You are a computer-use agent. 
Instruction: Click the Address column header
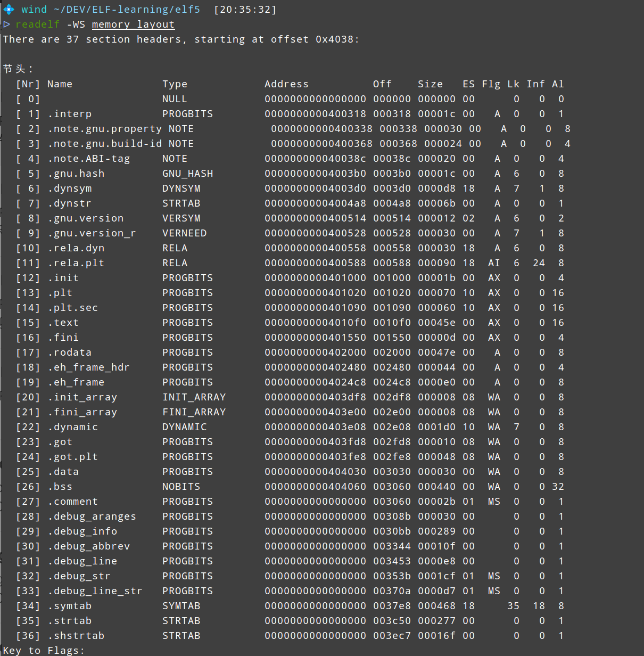pyautogui.click(x=286, y=84)
